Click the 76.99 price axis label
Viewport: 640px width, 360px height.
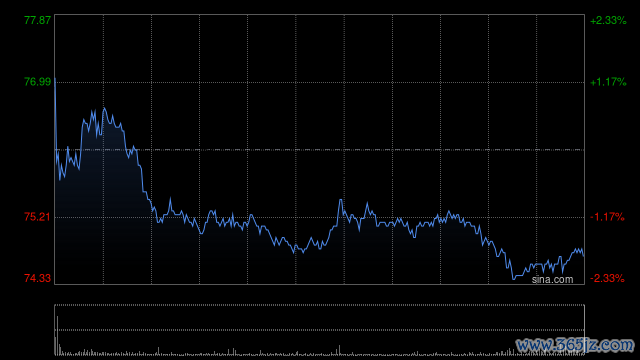(38, 82)
